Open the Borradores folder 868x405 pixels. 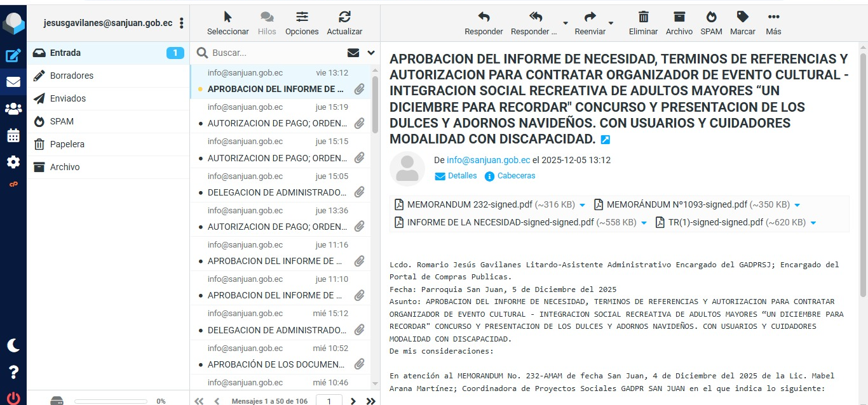click(x=72, y=76)
